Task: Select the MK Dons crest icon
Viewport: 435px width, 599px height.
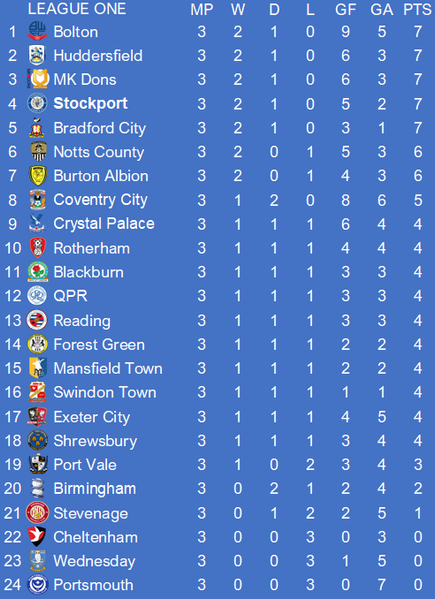Action: pos(38,79)
